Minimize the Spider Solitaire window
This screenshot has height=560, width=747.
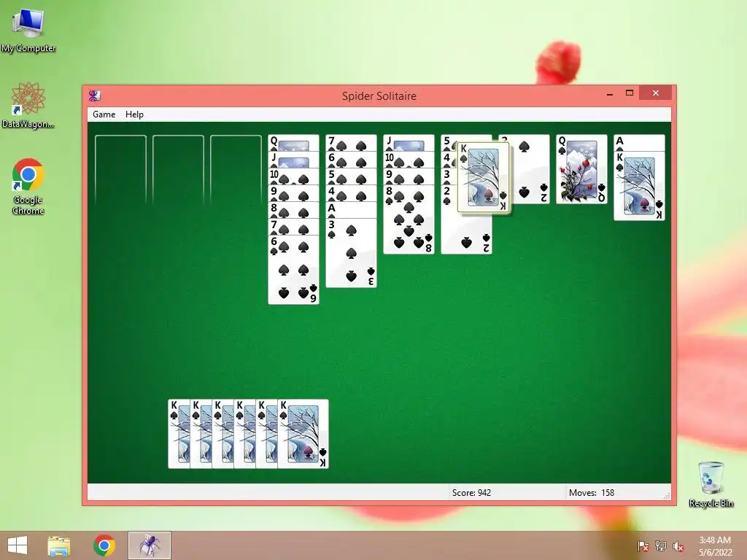click(x=610, y=93)
